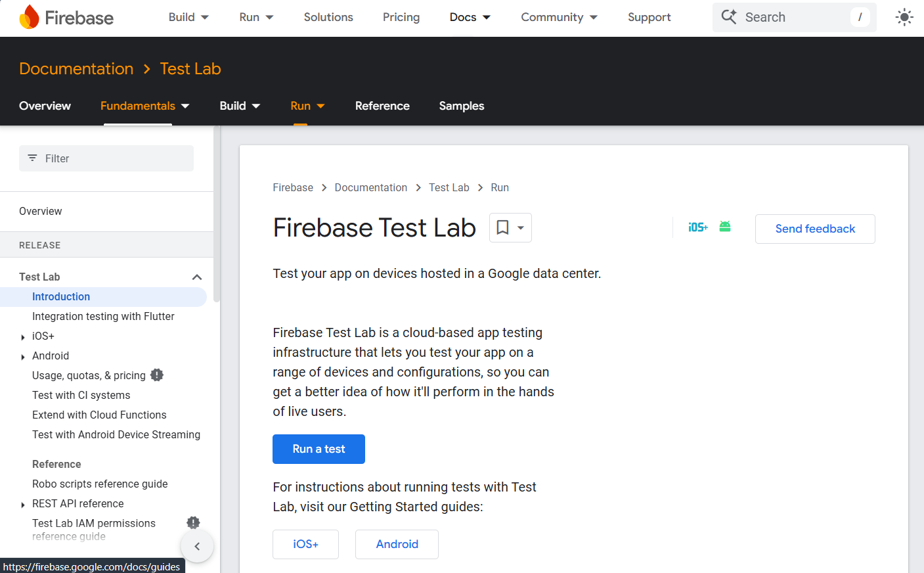Click badge icon beside Usage, quotas, & pricing
The width and height of the screenshot is (924, 573).
tap(156, 375)
